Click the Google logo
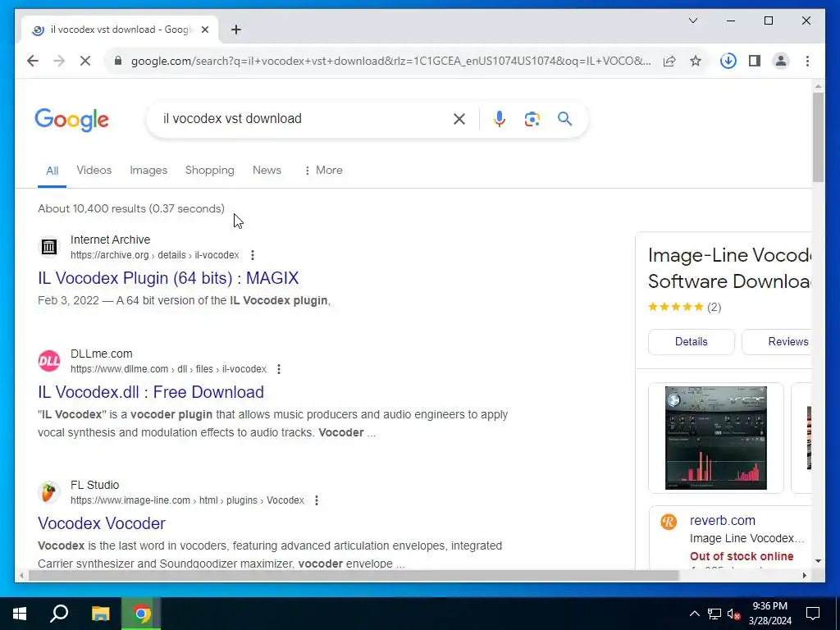Viewport: 840px width, 630px height. (72, 120)
